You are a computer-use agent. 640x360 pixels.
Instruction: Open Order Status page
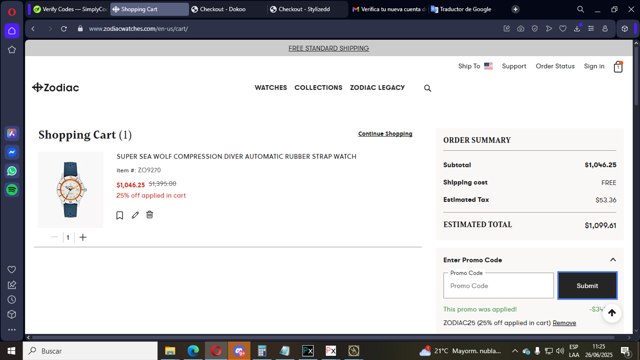point(555,66)
